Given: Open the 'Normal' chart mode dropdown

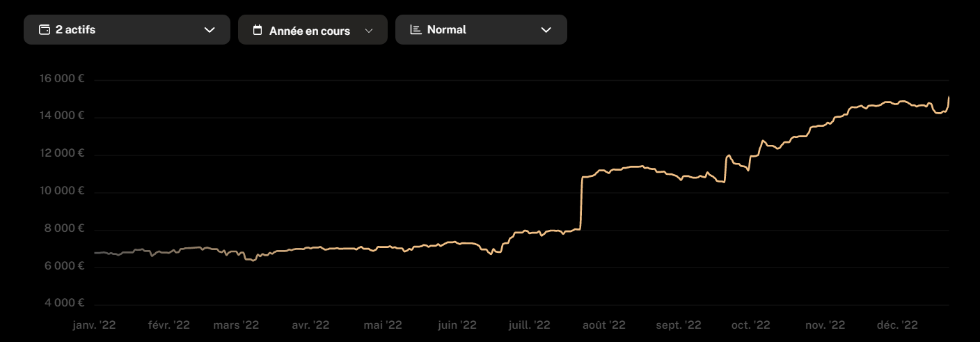Looking at the screenshot, I should pos(481,30).
